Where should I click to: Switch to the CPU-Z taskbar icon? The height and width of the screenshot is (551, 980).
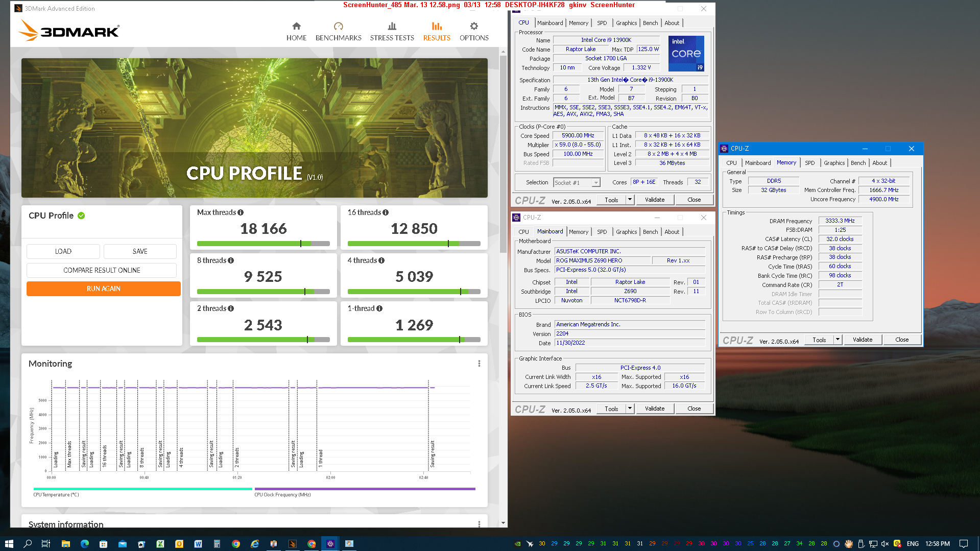[x=330, y=544]
